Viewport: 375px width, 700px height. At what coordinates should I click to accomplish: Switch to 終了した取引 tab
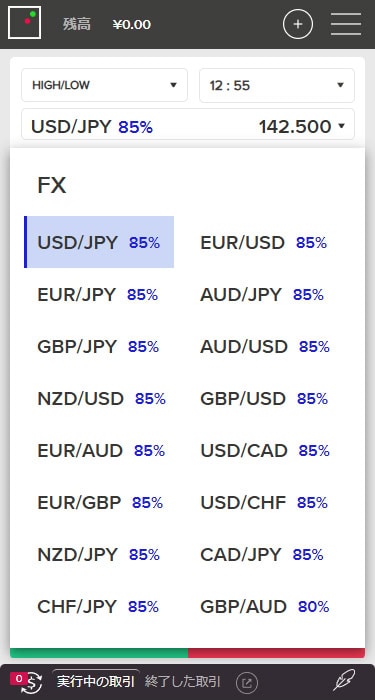tap(182, 682)
